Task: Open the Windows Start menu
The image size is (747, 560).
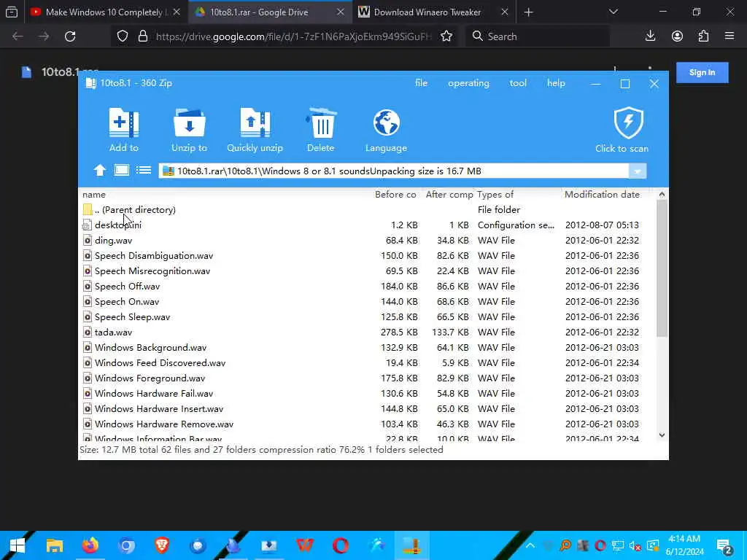Action: click(x=18, y=545)
